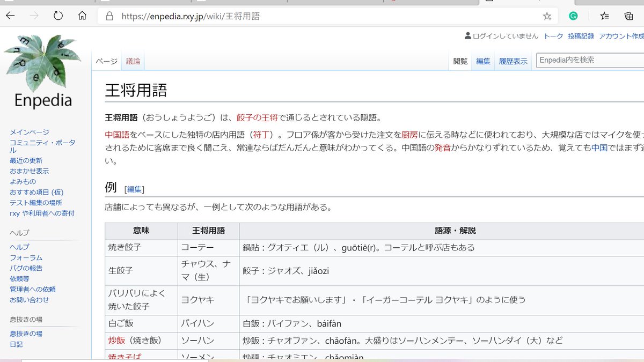Click the [編集] link beside 例 heading
The image size is (644, 362).
(134, 189)
